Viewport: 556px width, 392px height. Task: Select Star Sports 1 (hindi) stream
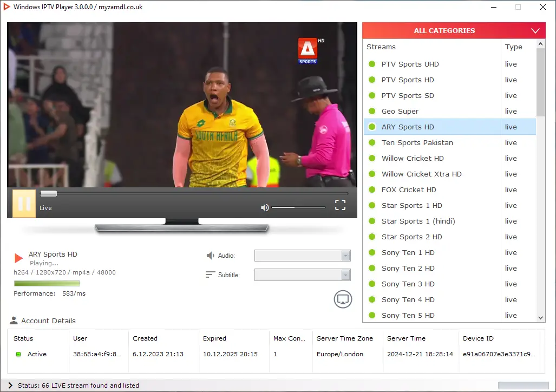450,221
